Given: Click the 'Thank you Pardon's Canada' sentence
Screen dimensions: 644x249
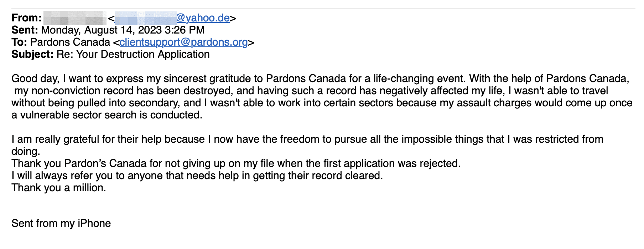Looking at the screenshot, I should point(236,163).
